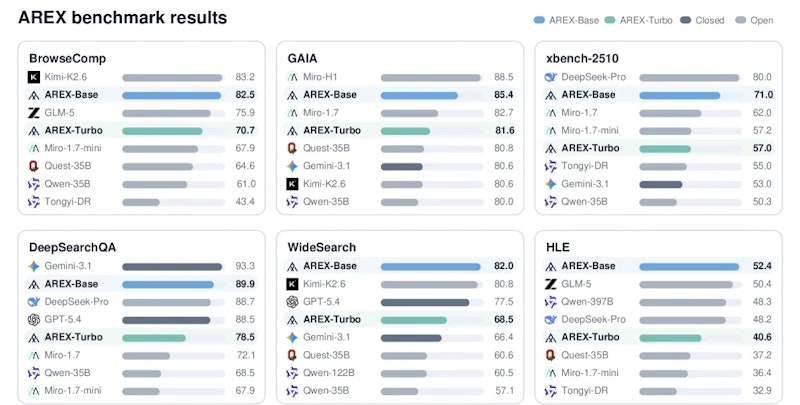Click the GPT-5.4 logo icon in DeepSearchQA
The image size is (800, 405).
pyautogui.click(x=34, y=319)
